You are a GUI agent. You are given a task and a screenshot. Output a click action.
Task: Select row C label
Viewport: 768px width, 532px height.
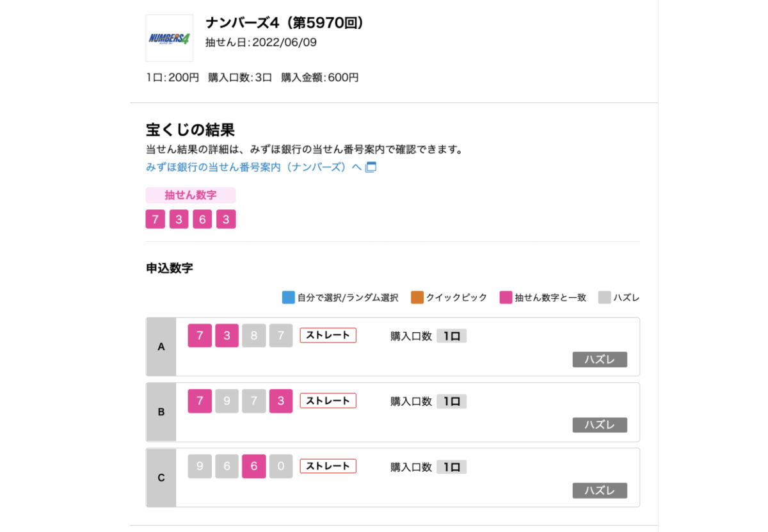point(161,478)
